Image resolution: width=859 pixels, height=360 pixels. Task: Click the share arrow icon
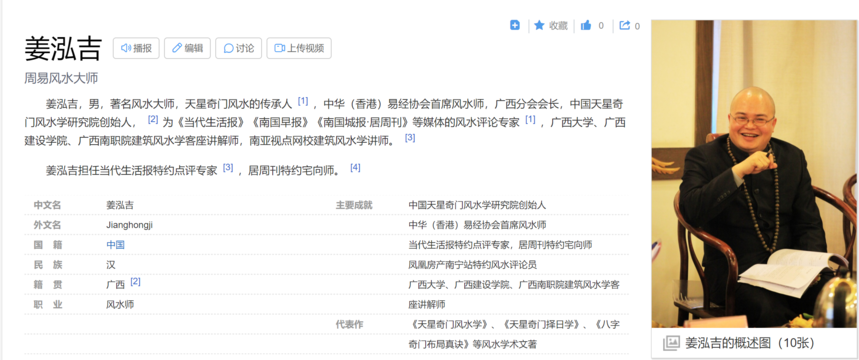click(625, 25)
